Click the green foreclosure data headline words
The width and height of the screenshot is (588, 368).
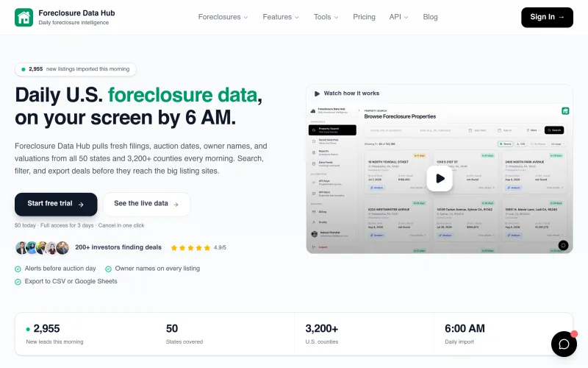[182, 95]
